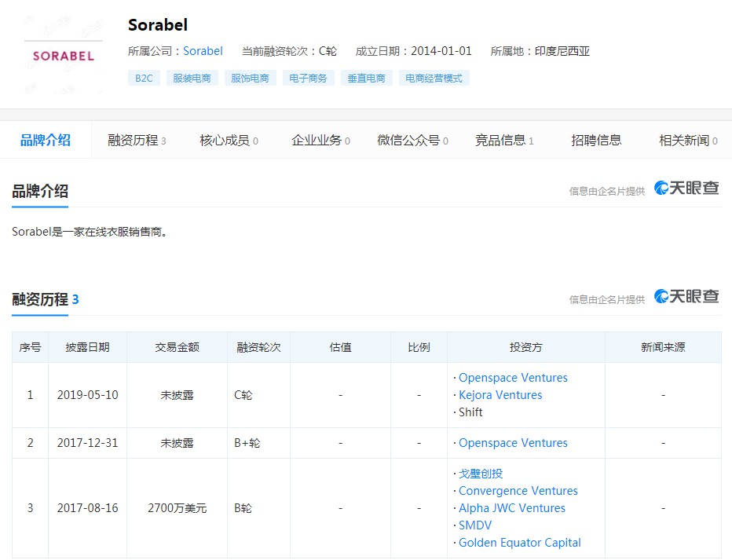Screen dimensions: 732x560
Task: Switch to the 相关新闻 tab
Action: [x=688, y=140]
